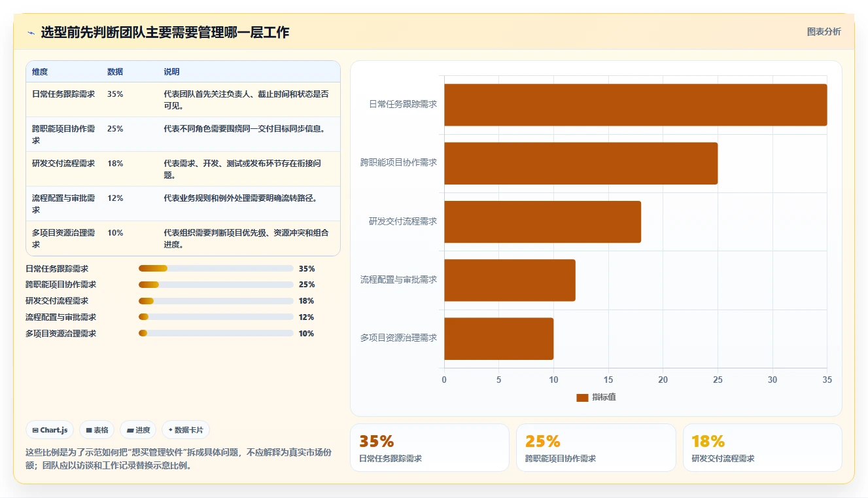Click the description starting 代表业务规则和例外处理
Image resolution: width=868 pixels, height=498 pixels.
pos(241,198)
